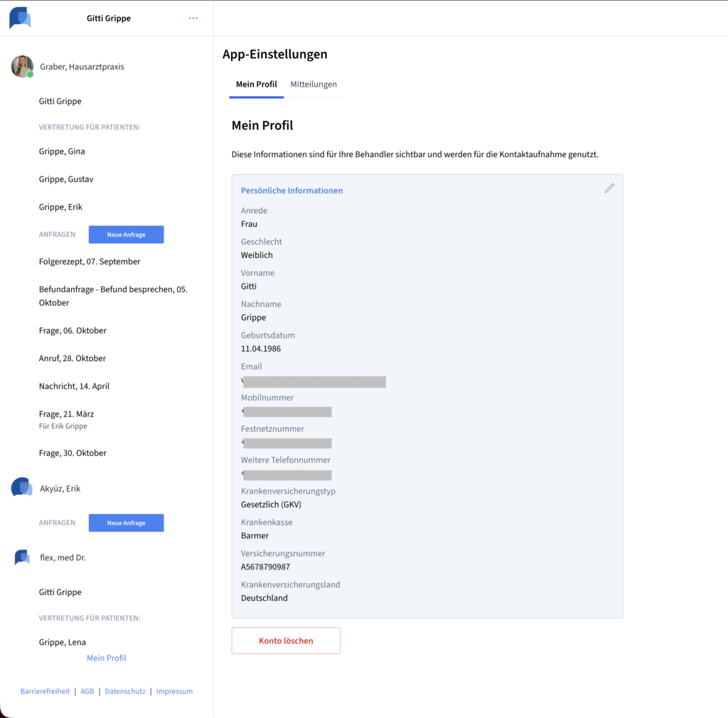This screenshot has height=718, width=728.
Task: Open the three-dot menu next to Gitti Grippe
Action: pos(193,18)
